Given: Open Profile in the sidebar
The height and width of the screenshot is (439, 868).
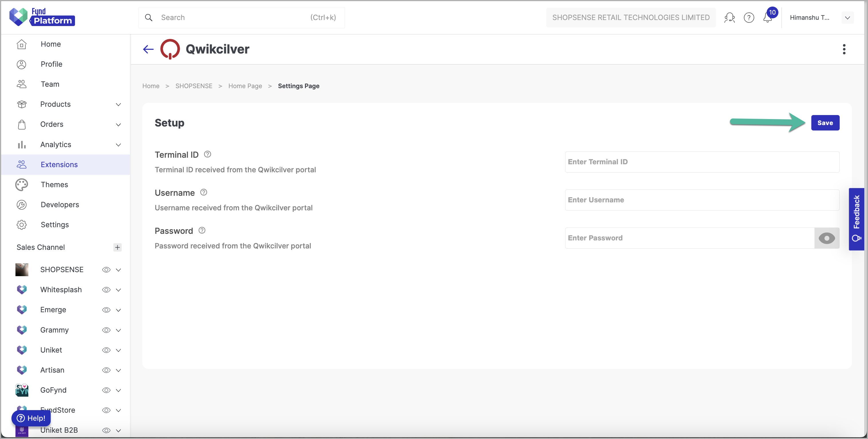Looking at the screenshot, I should (x=66, y=64).
